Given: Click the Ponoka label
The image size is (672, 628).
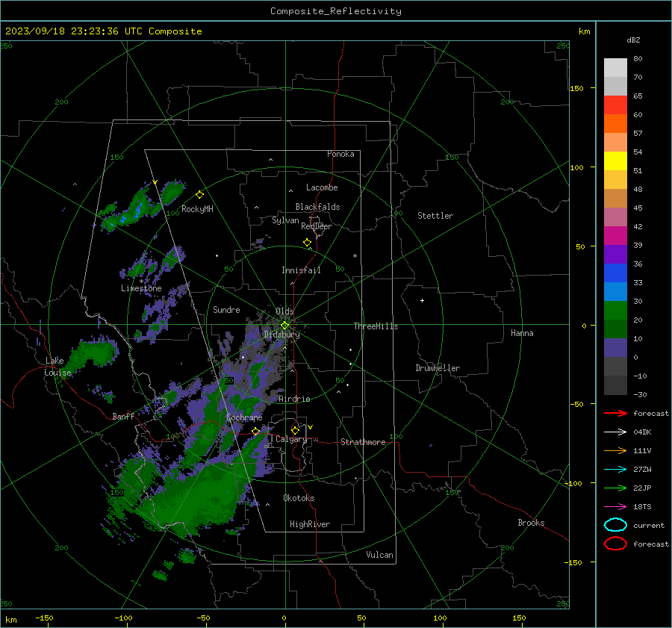Looking at the screenshot, I should point(340,154).
